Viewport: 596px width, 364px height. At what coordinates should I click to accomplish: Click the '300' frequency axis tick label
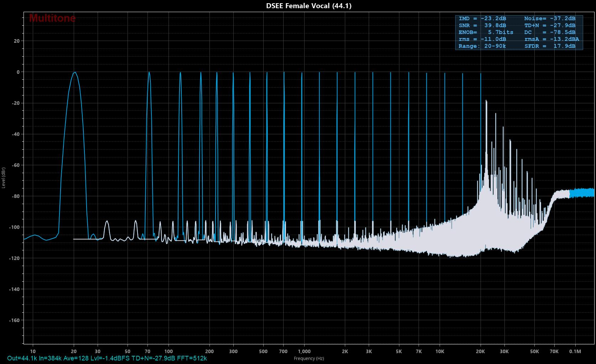[233, 352]
